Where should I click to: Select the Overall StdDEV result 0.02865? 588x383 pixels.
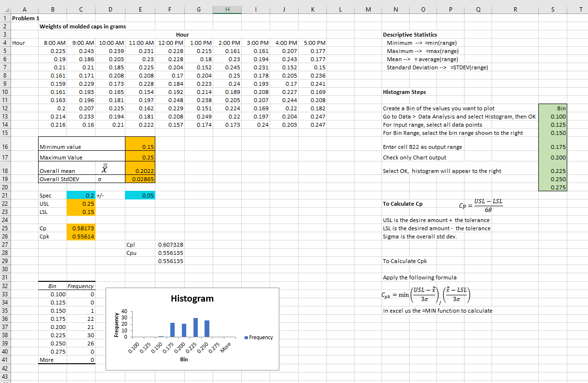(140, 179)
